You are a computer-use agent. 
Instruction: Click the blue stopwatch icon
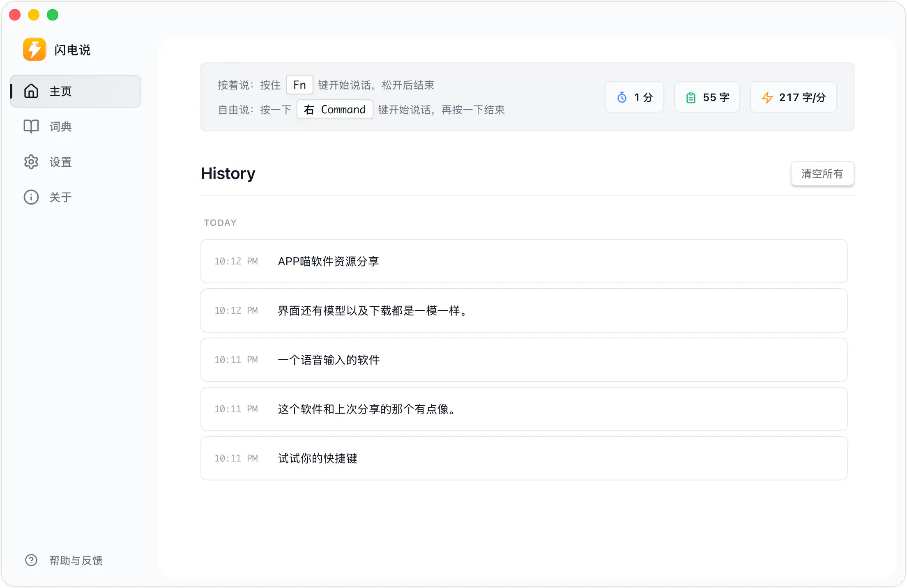pos(622,97)
